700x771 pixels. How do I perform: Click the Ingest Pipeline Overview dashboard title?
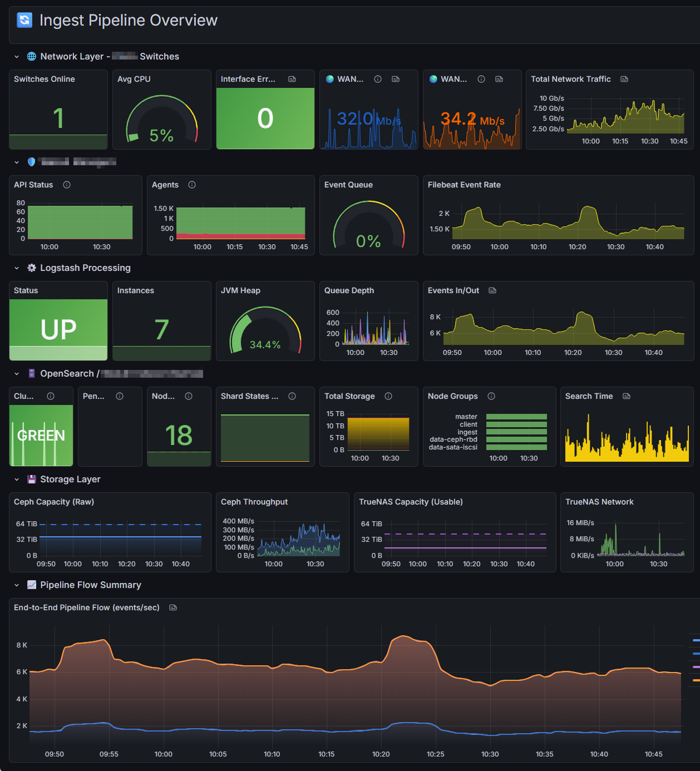click(x=128, y=20)
